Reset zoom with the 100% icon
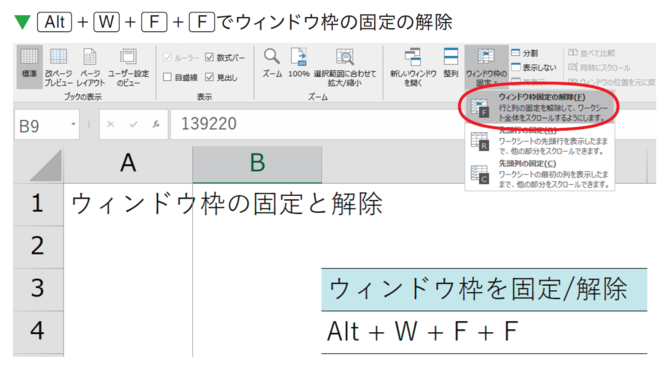 (299, 63)
